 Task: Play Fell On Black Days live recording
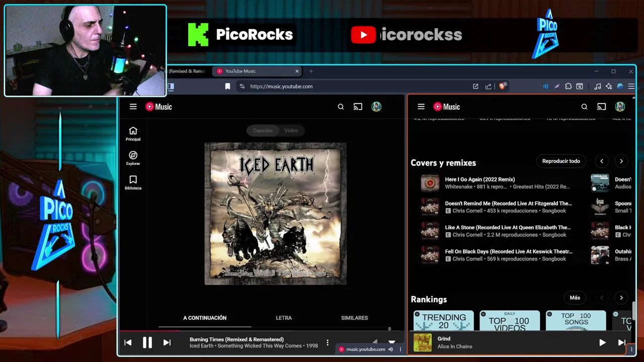point(509,251)
